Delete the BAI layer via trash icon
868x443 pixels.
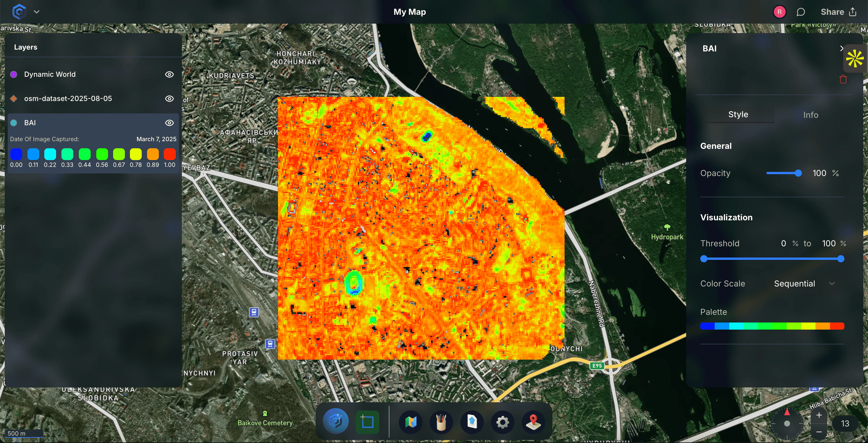[843, 79]
